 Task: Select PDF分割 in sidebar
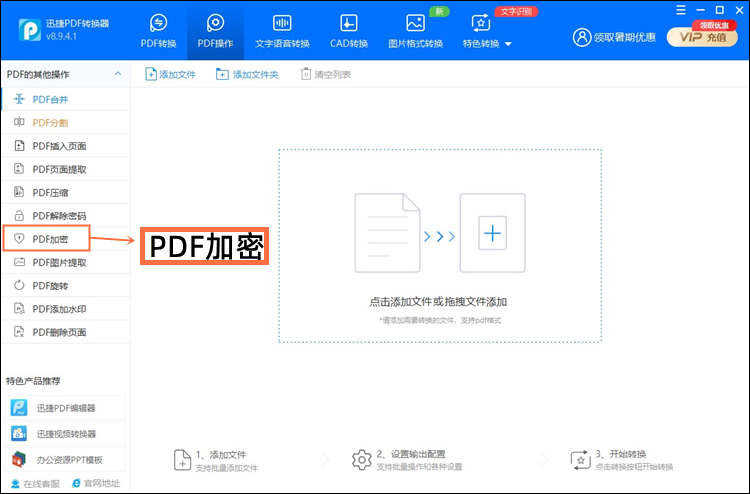coord(66,122)
